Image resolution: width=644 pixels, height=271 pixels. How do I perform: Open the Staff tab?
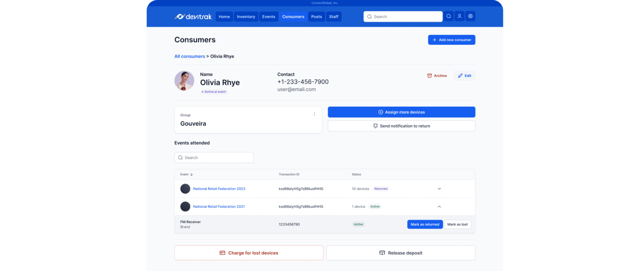pos(334,17)
